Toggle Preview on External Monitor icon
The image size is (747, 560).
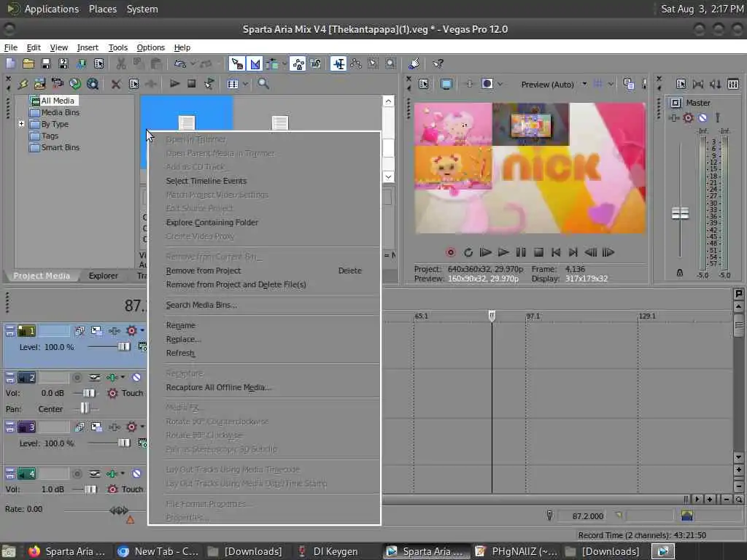pos(446,85)
